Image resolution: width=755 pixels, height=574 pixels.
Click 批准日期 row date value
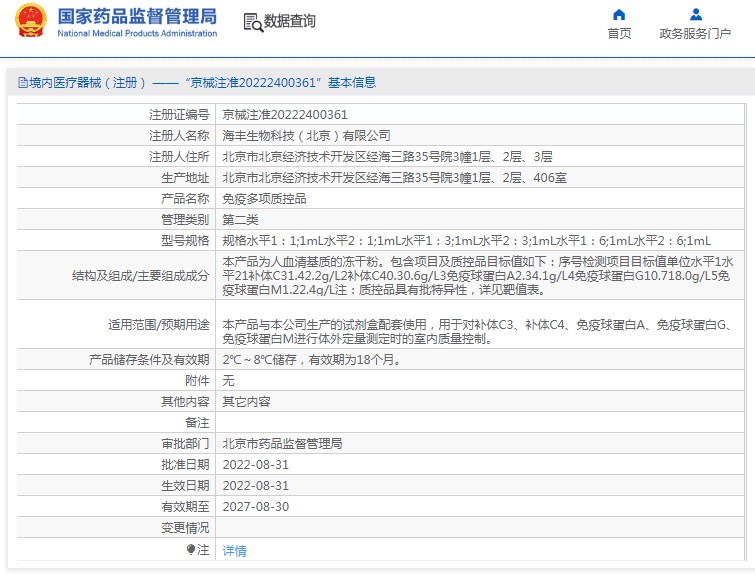(256, 465)
